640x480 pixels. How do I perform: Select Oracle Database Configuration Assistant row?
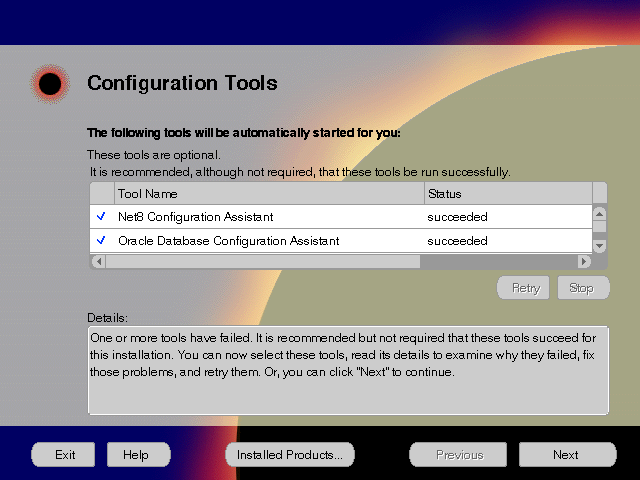tap(341, 241)
